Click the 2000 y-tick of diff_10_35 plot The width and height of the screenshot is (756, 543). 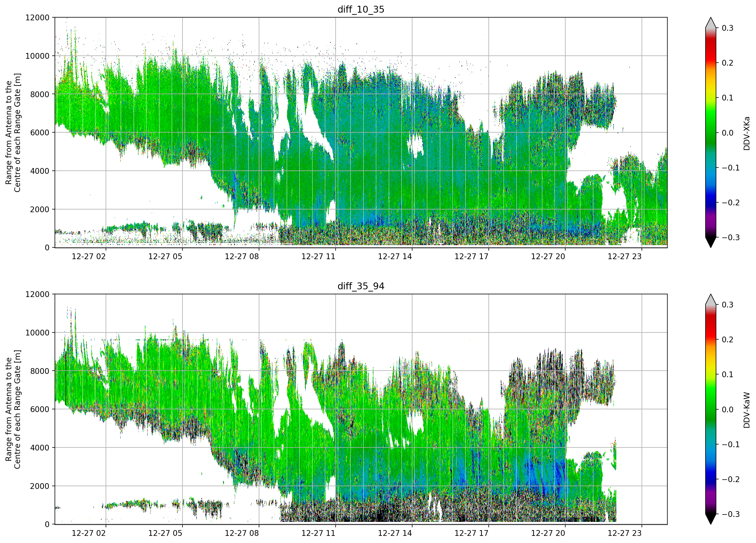(40, 209)
